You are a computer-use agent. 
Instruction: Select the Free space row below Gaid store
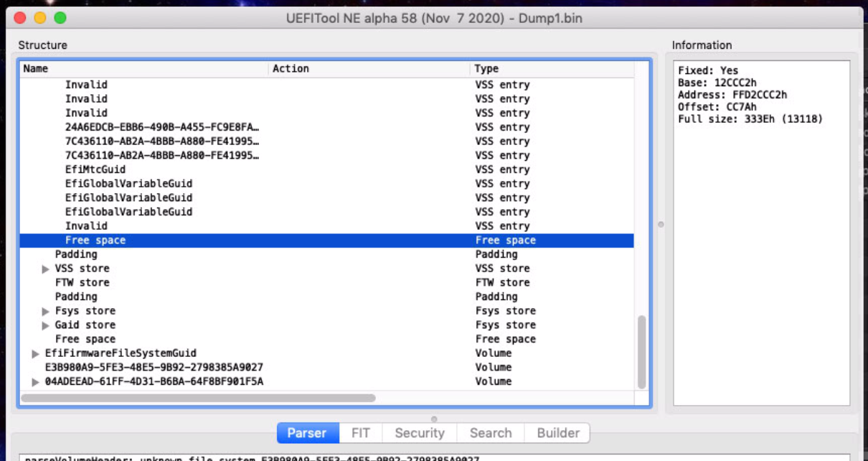coord(326,339)
